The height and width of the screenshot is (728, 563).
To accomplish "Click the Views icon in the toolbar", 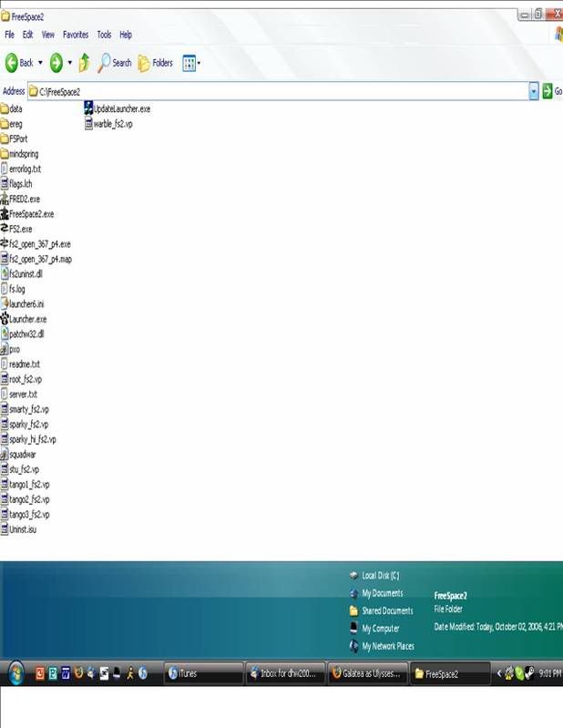I will [x=189, y=63].
